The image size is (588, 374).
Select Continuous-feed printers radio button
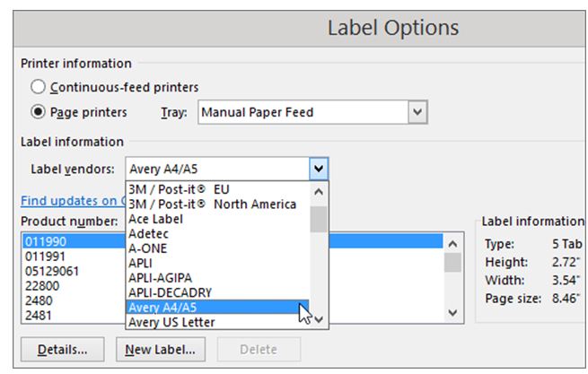(38, 87)
